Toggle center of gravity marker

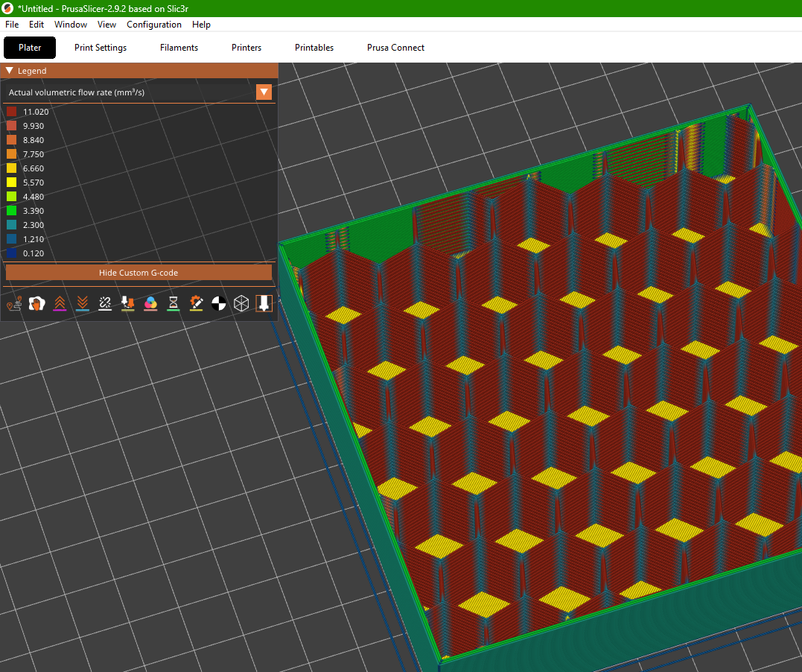[x=218, y=303]
